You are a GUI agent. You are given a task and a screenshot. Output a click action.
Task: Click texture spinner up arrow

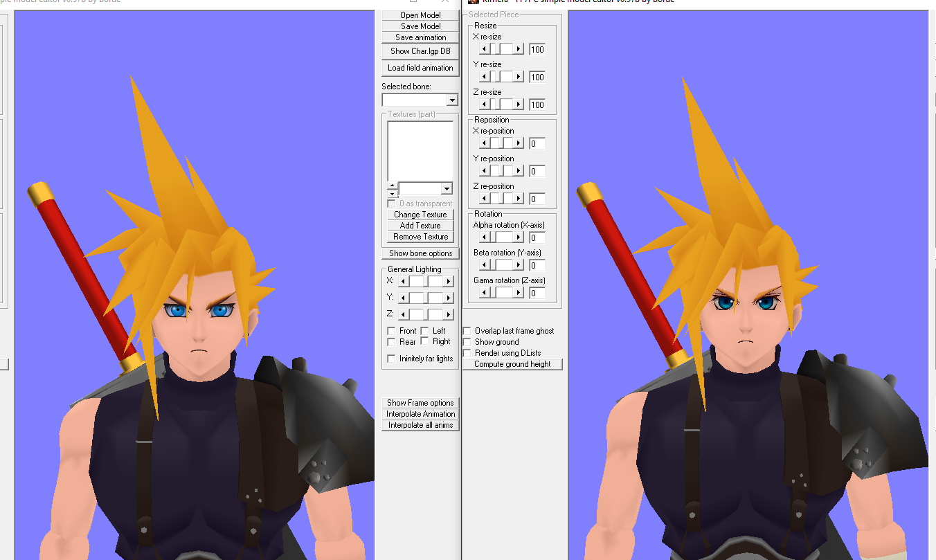pos(393,185)
